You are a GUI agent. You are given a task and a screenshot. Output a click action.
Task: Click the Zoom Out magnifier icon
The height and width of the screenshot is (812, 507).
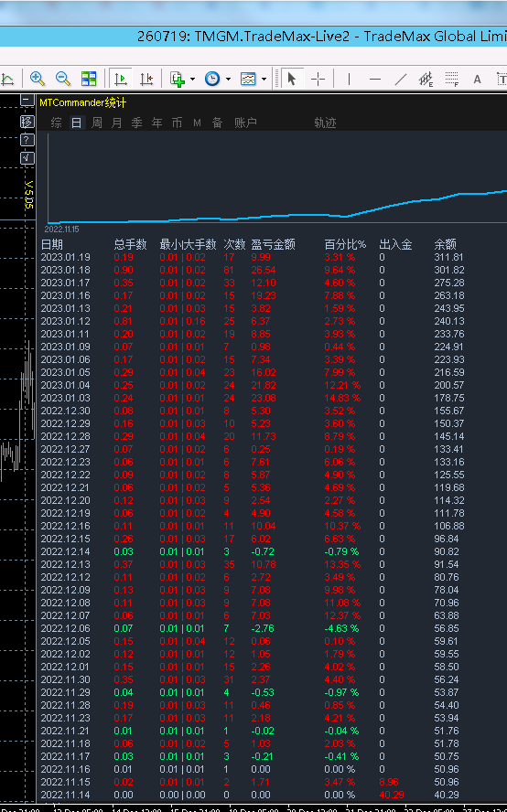click(63, 79)
